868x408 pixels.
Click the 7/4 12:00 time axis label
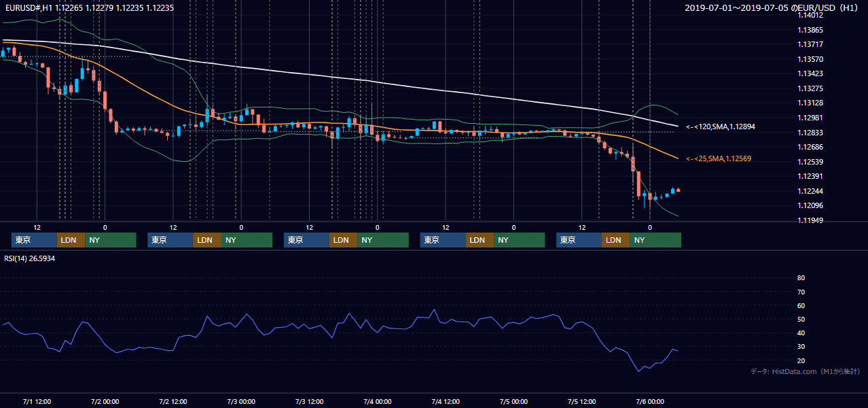pos(446,401)
